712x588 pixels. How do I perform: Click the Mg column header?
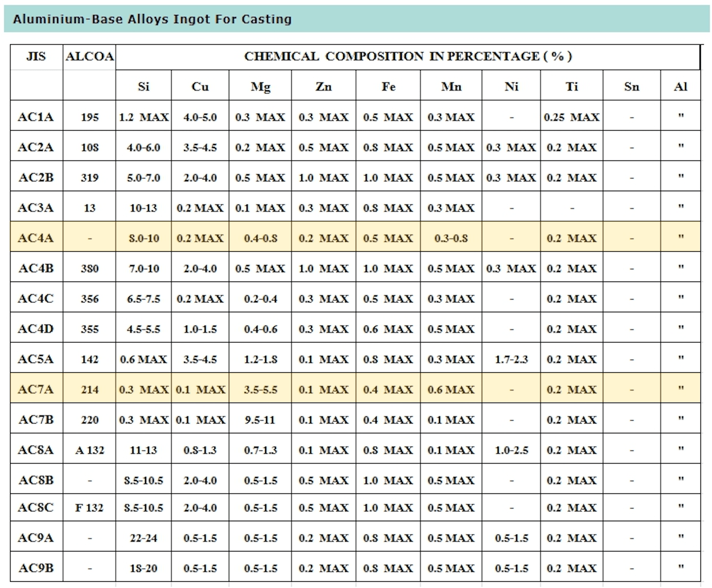point(260,86)
